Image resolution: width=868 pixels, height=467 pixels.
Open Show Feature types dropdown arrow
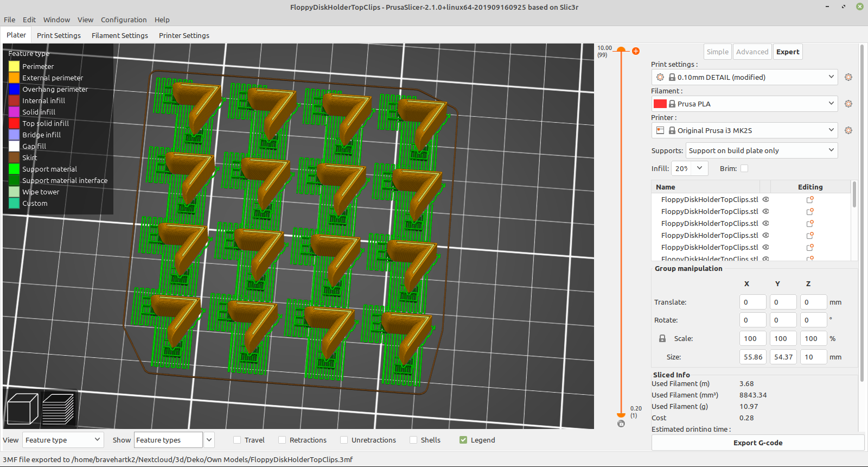coord(209,440)
